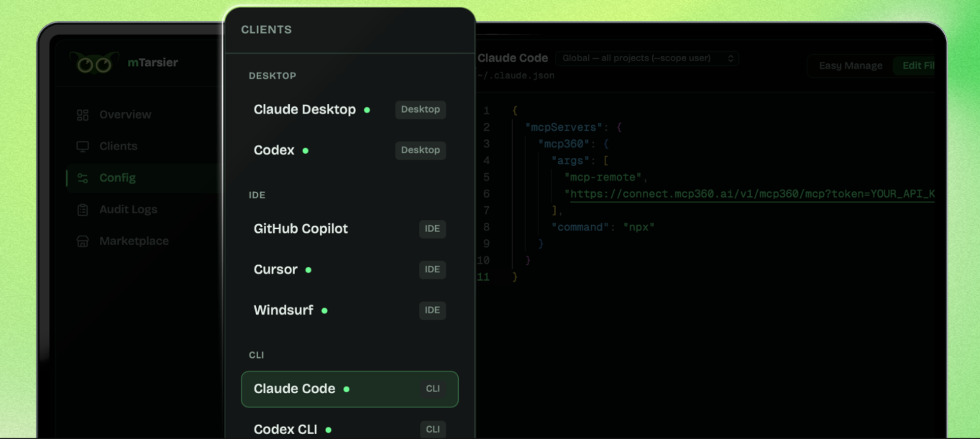Click the green status dot next to Claude Desktop

(367, 111)
